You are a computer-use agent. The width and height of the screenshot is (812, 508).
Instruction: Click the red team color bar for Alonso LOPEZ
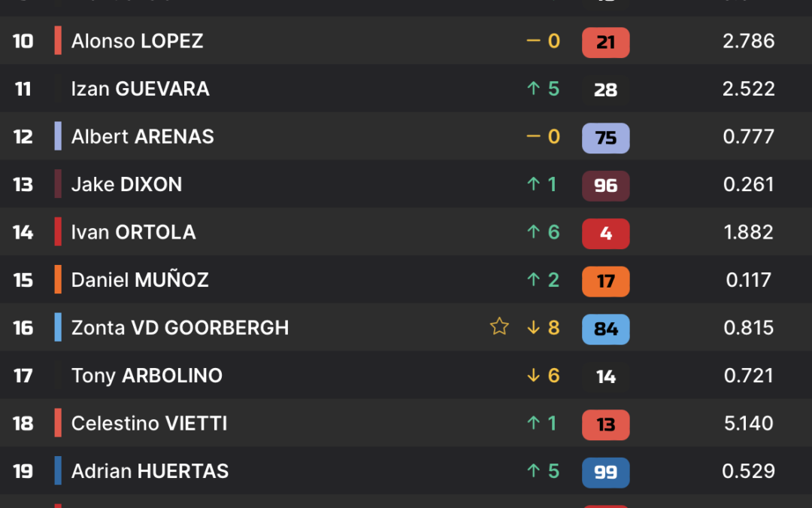pos(58,41)
